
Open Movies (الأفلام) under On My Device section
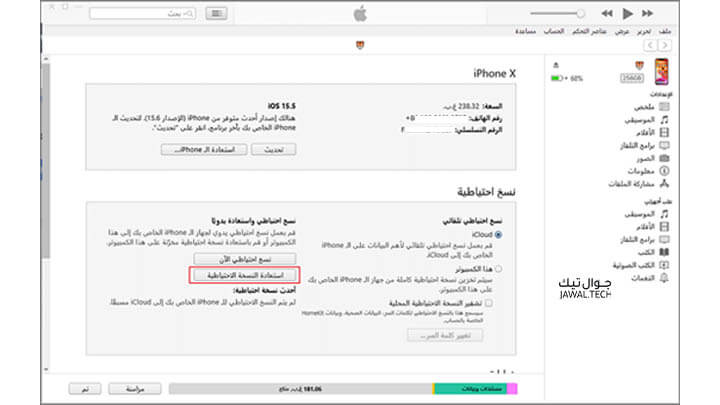tap(652, 227)
